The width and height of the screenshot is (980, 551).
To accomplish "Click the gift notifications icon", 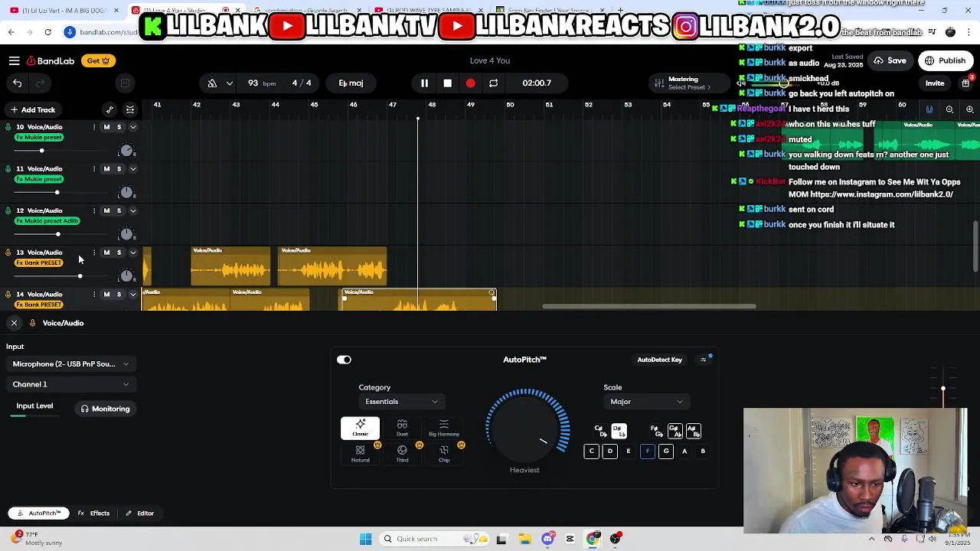I will pyautogui.click(x=967, y=83).
